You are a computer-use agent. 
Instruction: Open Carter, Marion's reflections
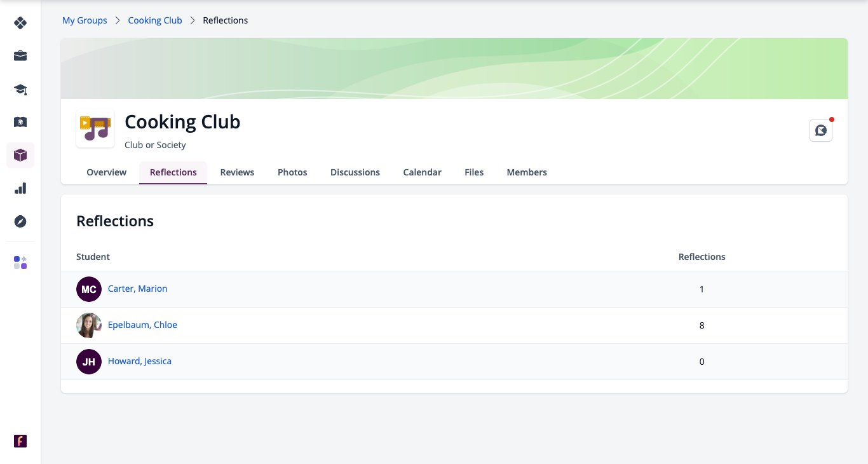(138, 289)
